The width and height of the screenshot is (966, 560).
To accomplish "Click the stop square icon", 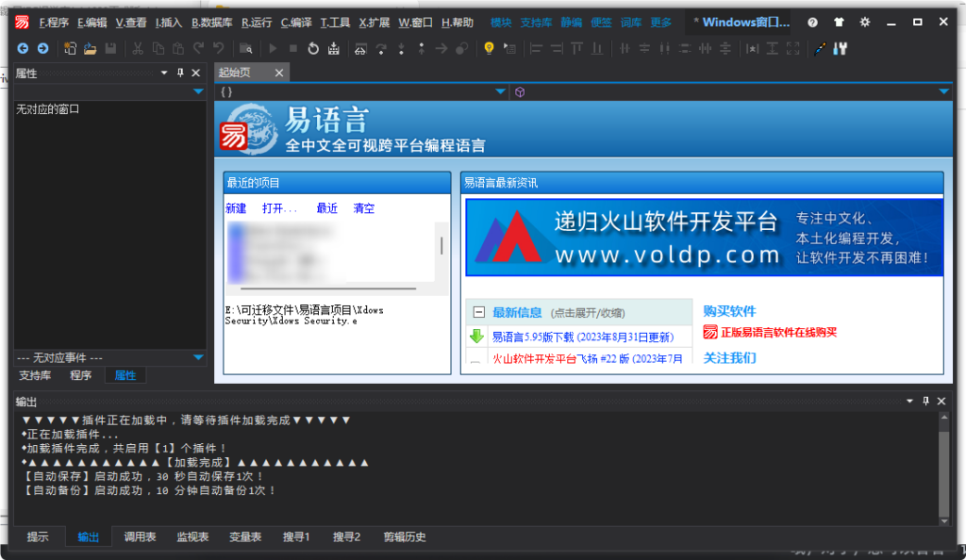I will coord(293,48).
